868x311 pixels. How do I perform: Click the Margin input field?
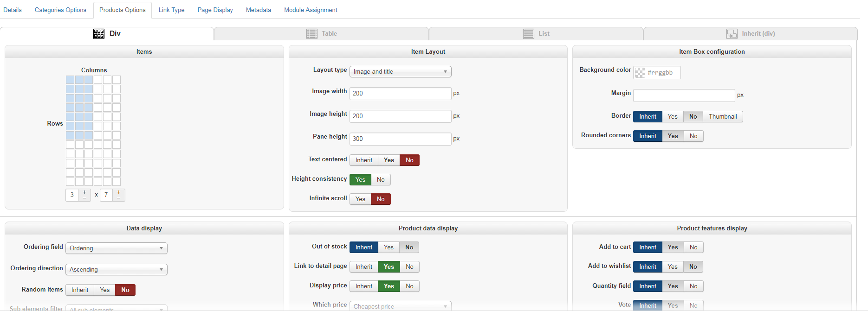pyautogui.click(x=684, y=95)
